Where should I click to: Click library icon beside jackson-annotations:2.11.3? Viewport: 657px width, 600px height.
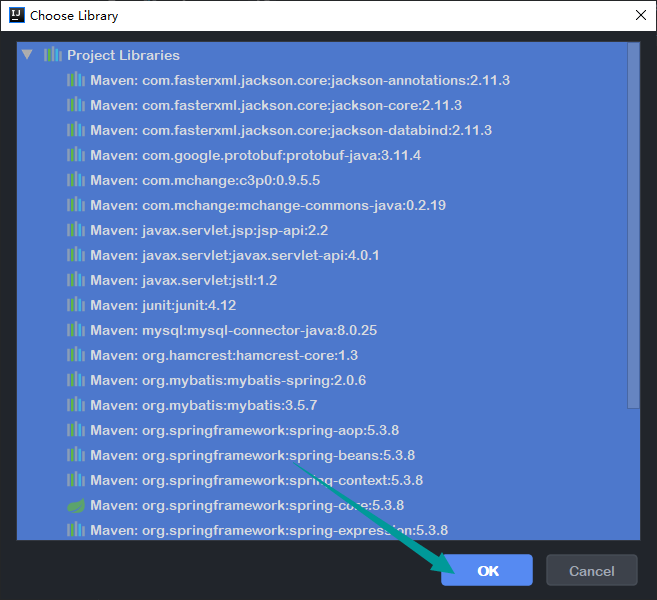(76, 80)
